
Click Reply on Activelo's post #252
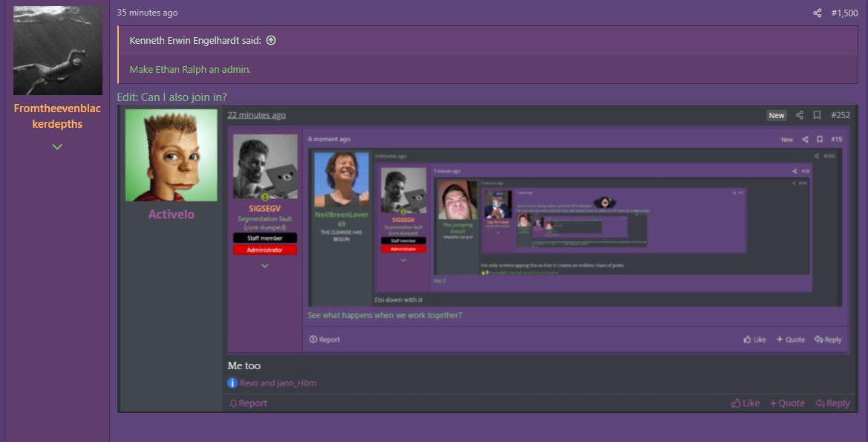pyautogui.click(x=832, y=403)
